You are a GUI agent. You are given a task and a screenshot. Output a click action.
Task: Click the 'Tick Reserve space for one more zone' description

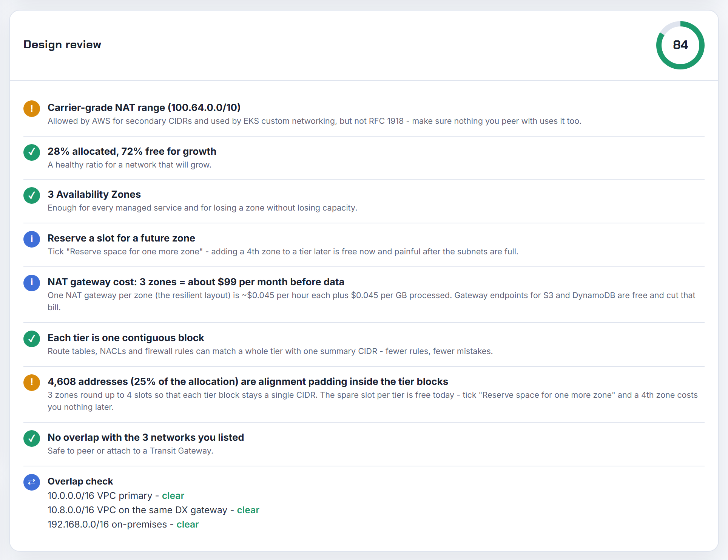click(x=283, y=252)
